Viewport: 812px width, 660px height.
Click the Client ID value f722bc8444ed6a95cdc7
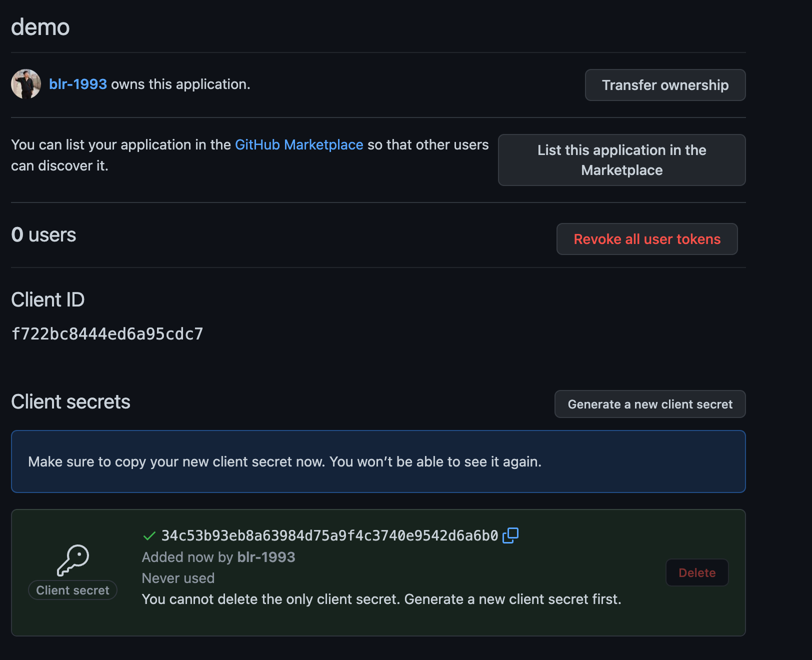[107, 333]
